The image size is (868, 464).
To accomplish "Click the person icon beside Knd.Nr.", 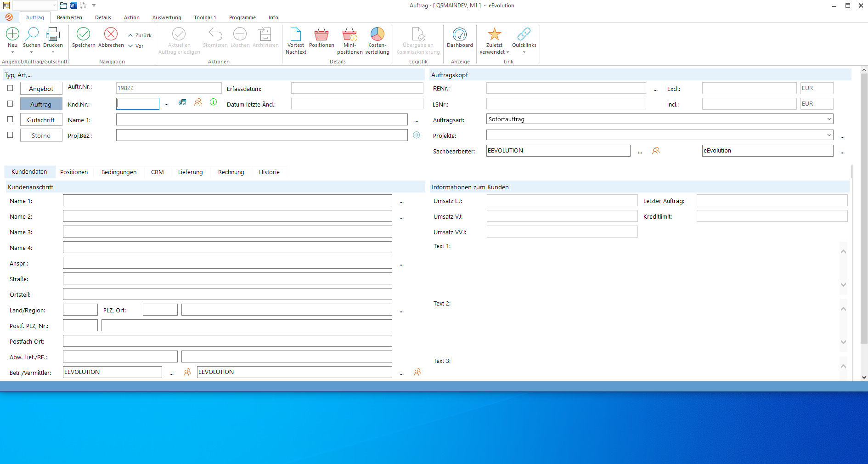I will click(198, 102).
